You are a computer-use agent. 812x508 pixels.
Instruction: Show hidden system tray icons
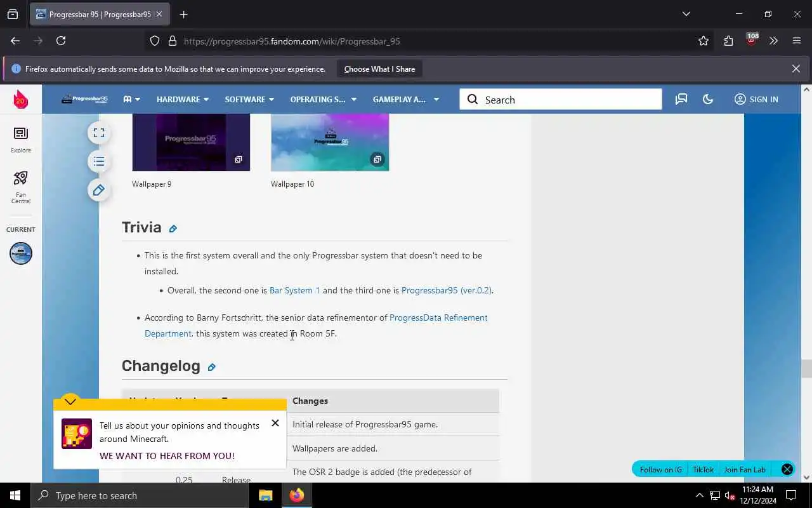point(699,495)
